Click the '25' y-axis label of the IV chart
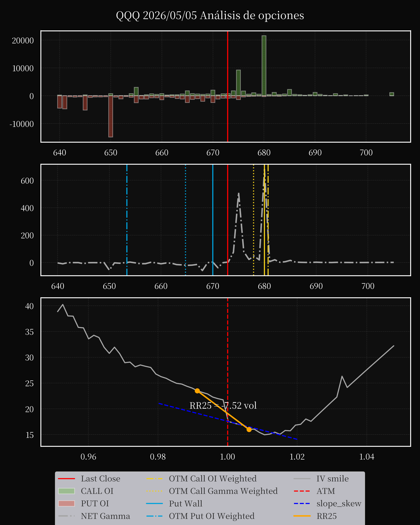Image resolution: width=420 pixels, height=525 pixels. 29,384
